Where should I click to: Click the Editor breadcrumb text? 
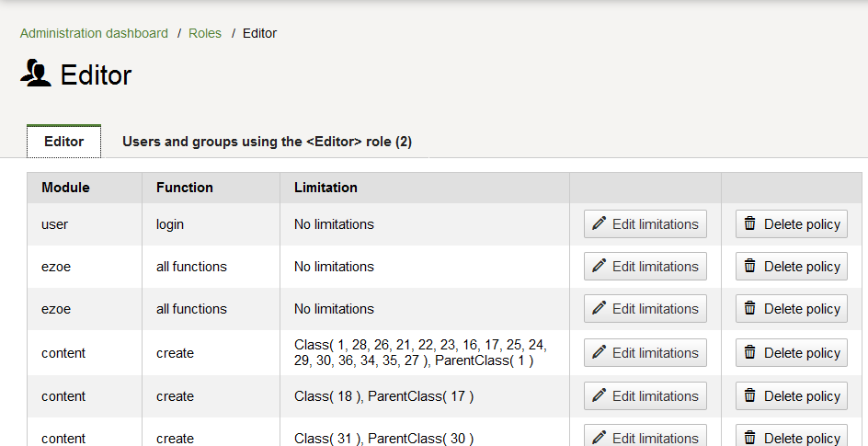pos(259,33)
